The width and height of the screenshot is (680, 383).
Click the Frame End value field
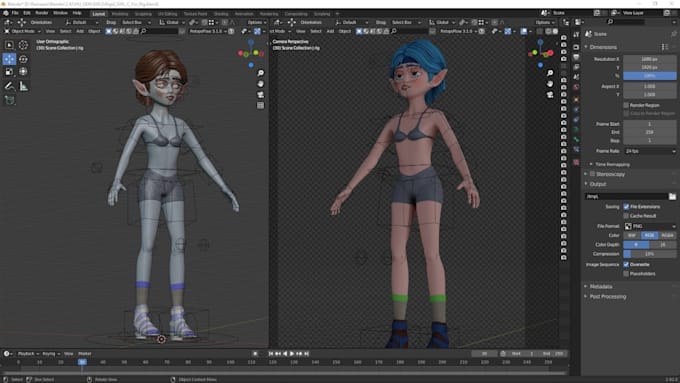click(x=650, y=132)
